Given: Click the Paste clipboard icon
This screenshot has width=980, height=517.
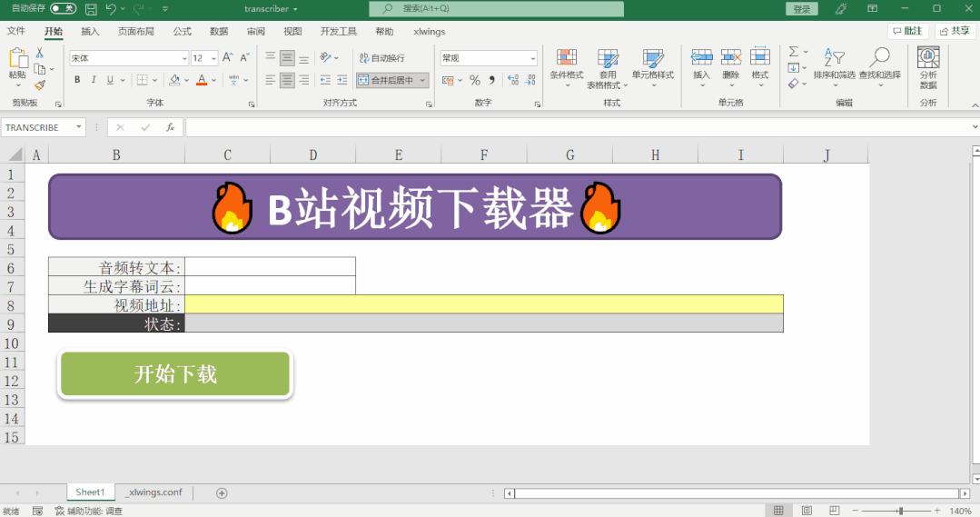Looking at the screenshot, I should coord(17,58).
